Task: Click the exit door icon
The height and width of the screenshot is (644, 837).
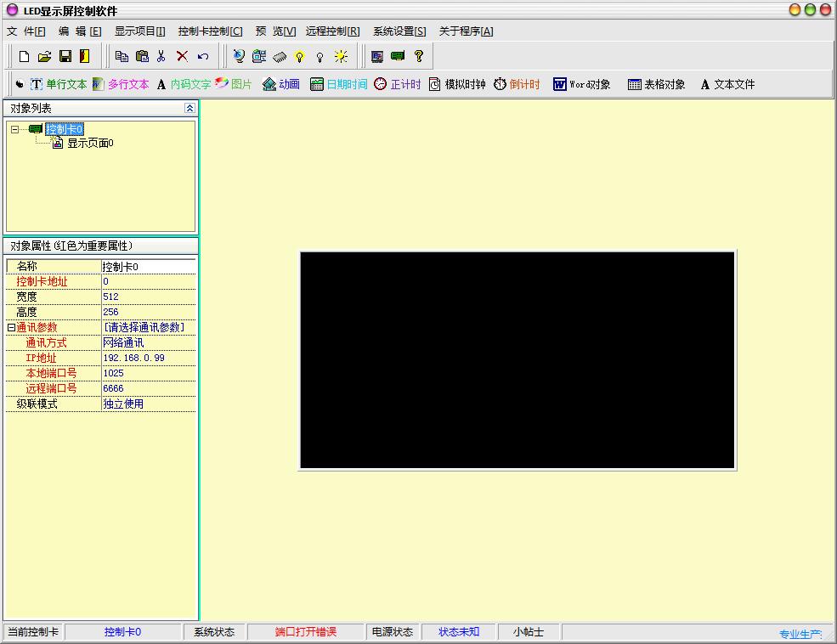Action: [84, 56]
